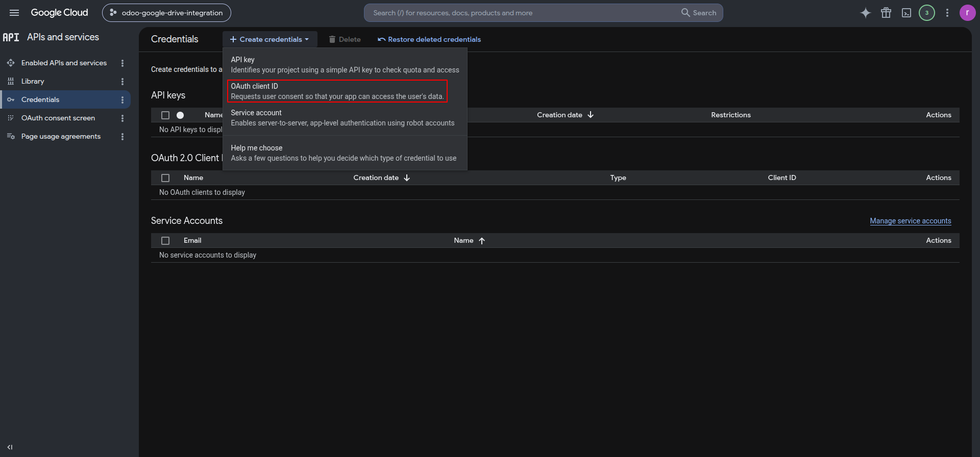Select all service accounts checkbox
The height and width of the screenshot is (457, 980).
pyautogui.click(x=165, y=241)
